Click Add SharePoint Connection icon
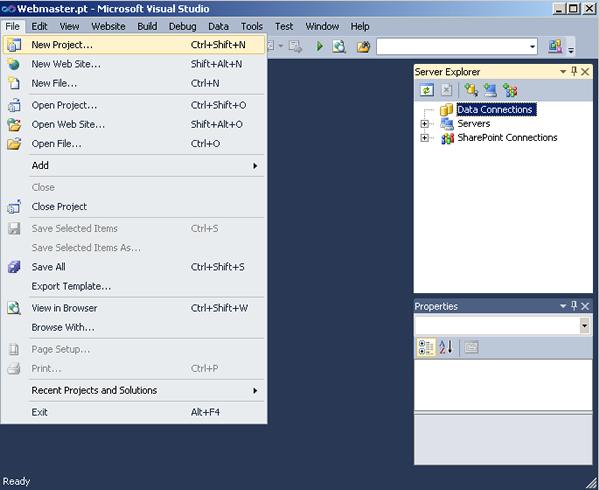Viewport: 600px width, 490px height. (510, 90)
